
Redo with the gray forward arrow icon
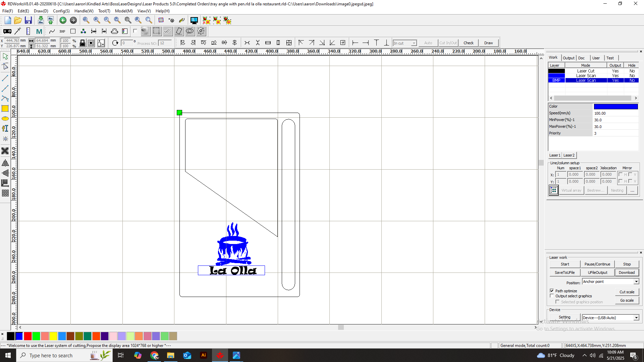pos(73,20)
